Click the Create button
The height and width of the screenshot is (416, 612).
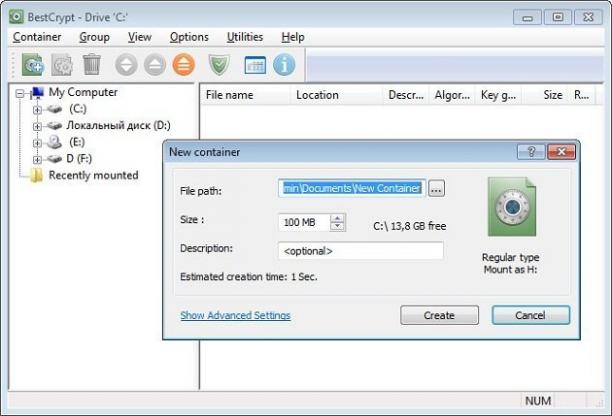tap(439, 315)
